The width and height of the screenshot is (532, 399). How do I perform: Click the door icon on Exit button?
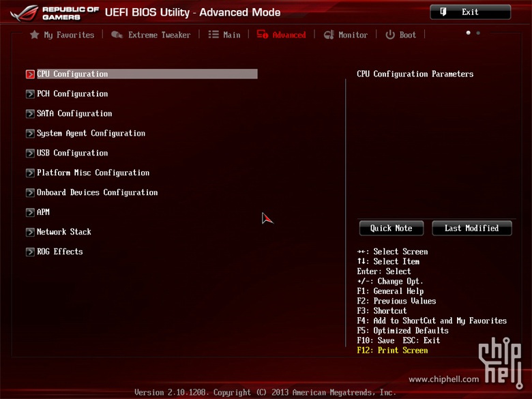[443, 12]
